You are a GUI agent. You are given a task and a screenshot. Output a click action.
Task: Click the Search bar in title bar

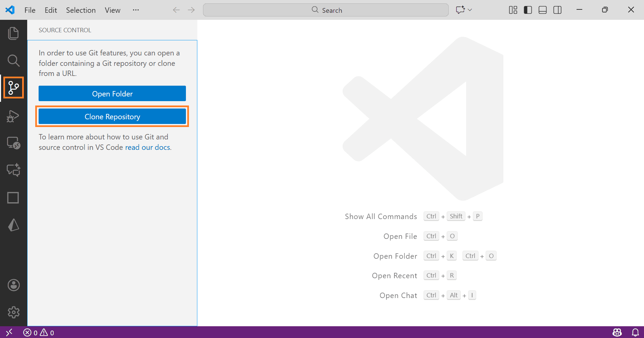click(x=325, y=10)
